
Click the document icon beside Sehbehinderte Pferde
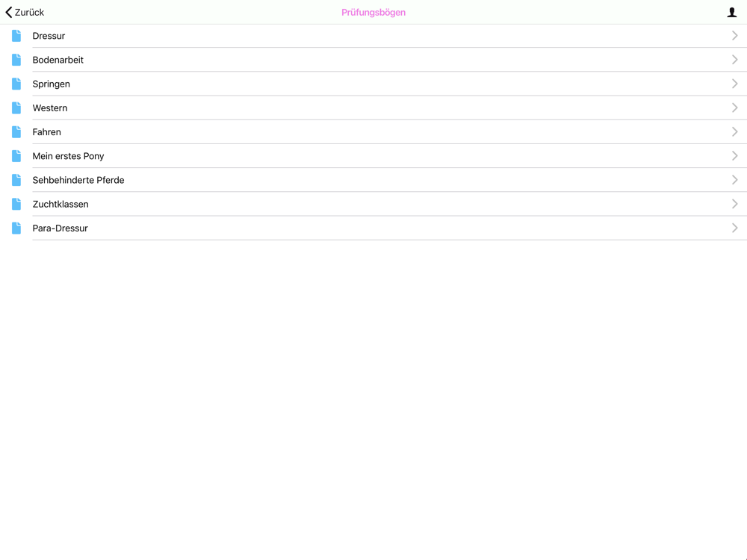point(16,180)
